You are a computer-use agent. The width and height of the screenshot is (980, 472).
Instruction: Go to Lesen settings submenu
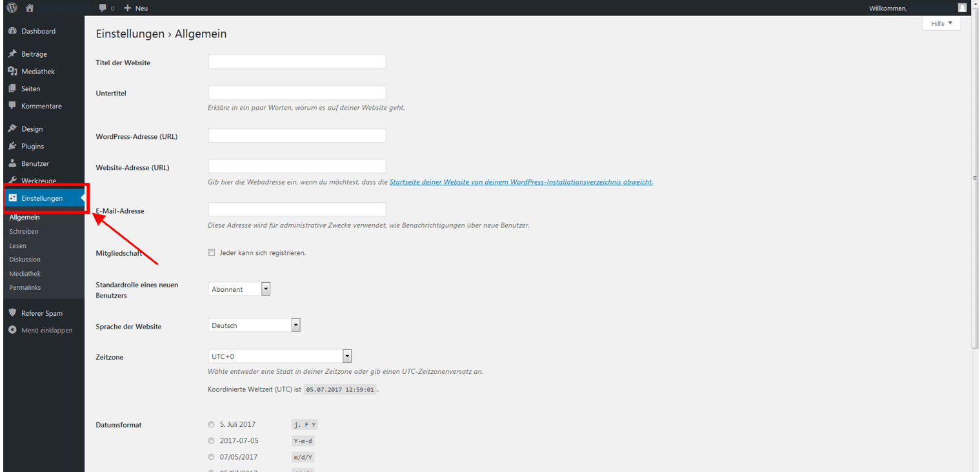pyautogui.click(x=18, y=245)
